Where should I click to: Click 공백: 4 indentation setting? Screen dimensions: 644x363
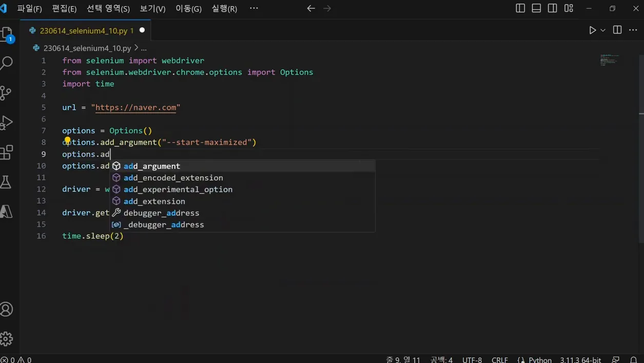(441, 359)
